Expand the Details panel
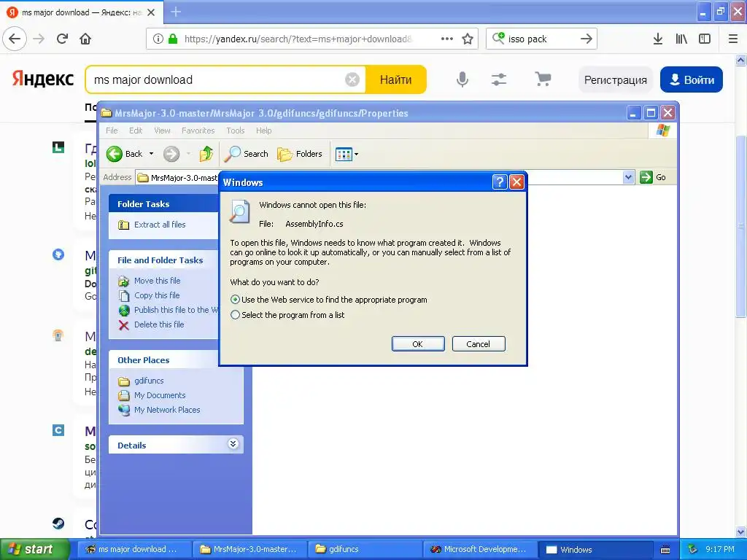 [x=233, y=444]
